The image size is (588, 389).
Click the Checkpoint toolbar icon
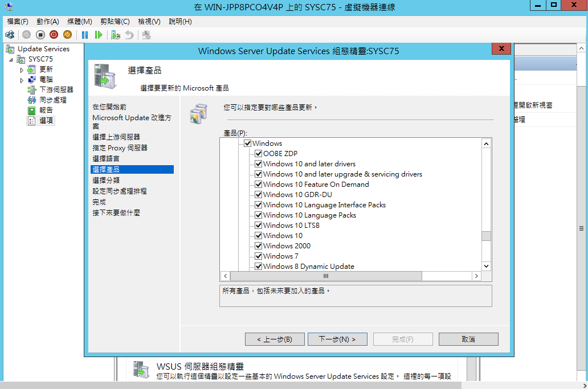(x=116, y=35)
